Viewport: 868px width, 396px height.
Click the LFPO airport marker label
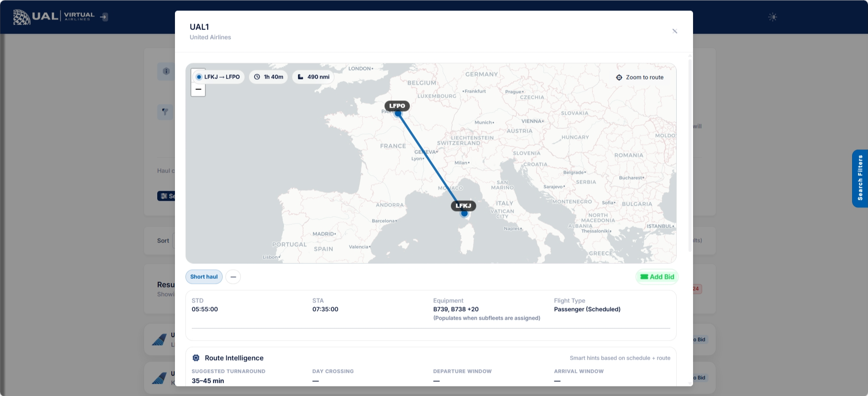click(x=397, y=106)
